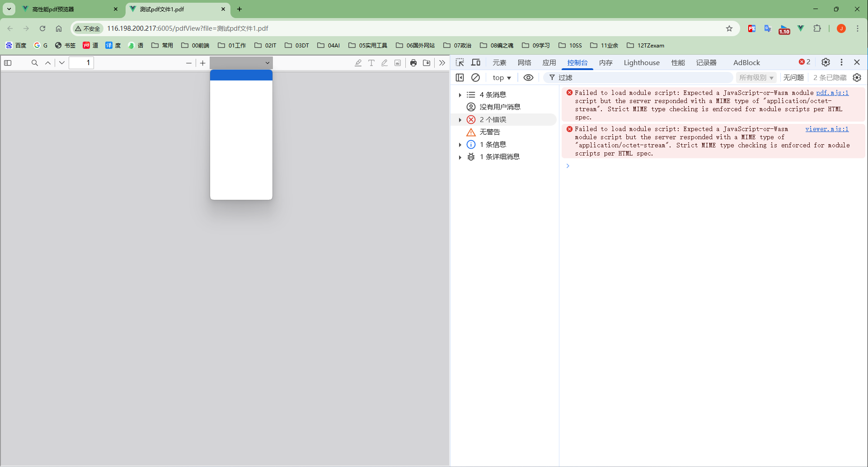Image resolution: width=868 pixels, height=467 pixels.
Task: Switch to the 性能 DevTools tab
Action: point(678,62)
